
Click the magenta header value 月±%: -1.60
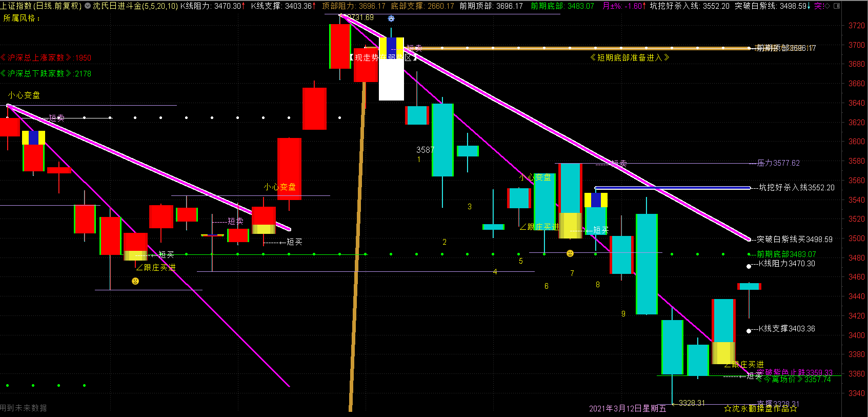[x=624, y=6]
